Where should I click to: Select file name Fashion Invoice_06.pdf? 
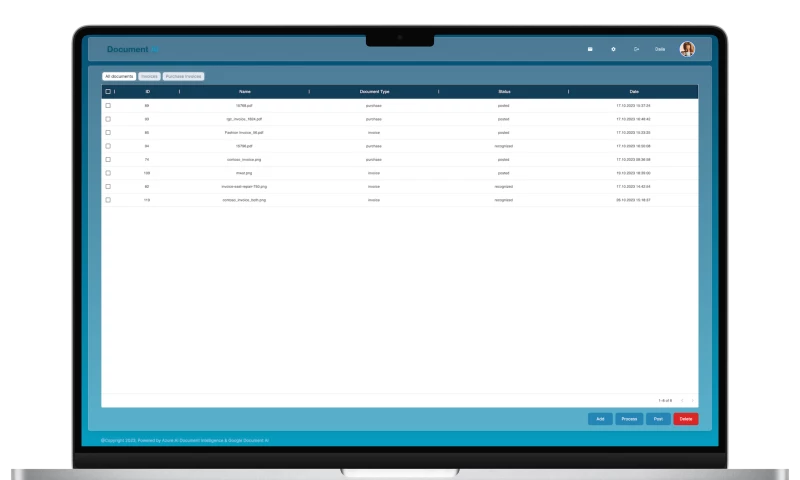(244, 133)
